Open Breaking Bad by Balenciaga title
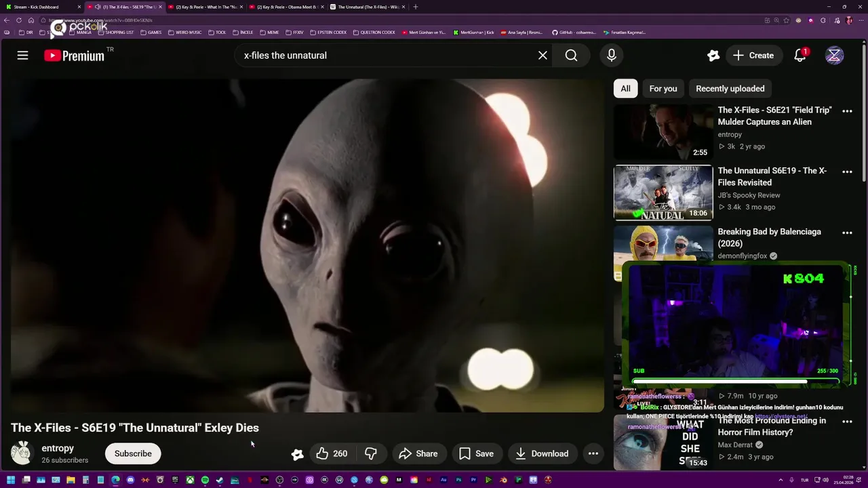 (769, 238)
